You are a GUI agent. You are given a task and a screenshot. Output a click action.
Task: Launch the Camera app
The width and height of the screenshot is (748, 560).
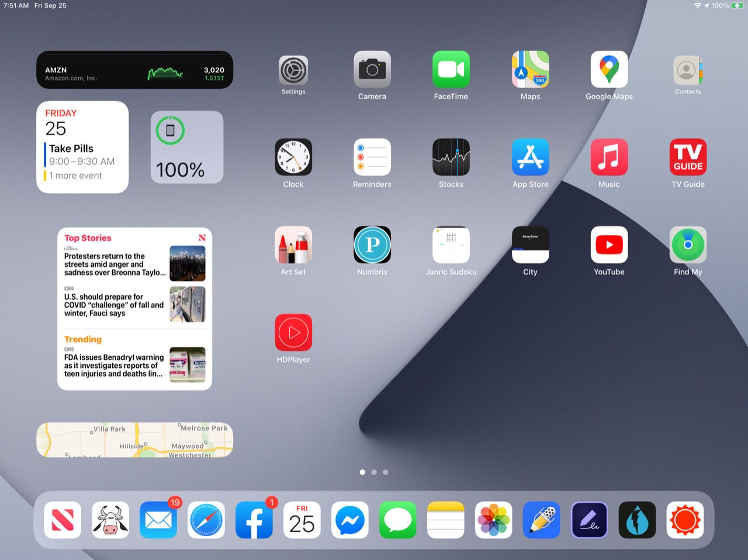pos(372,69)
